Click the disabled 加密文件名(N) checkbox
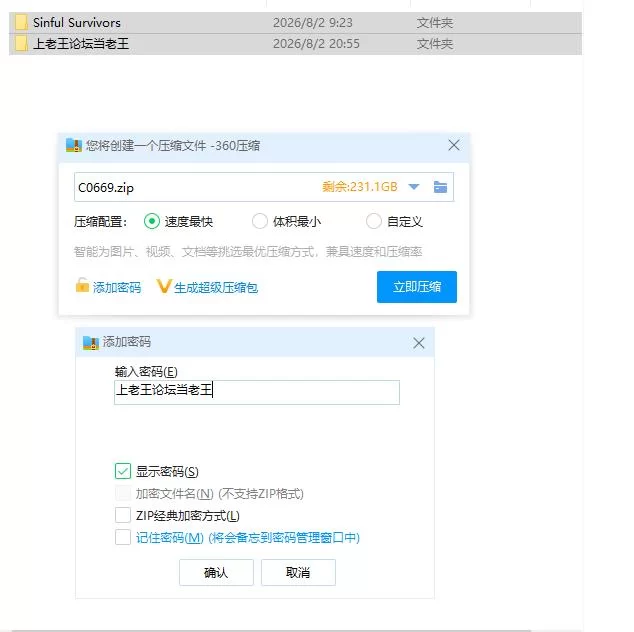The image size is (634, 632). [x=123, y=493]
